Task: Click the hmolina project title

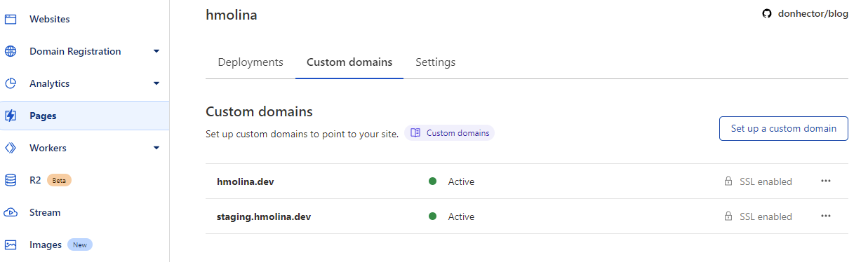Action: click(x=232, y=14)
